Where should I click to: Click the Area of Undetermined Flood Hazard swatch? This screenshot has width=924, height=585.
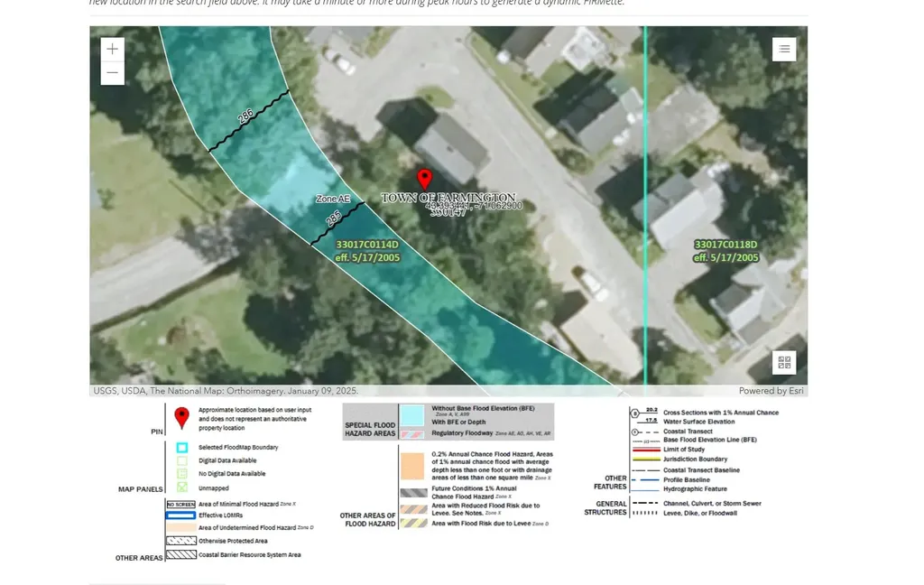(x=180, y=528)
